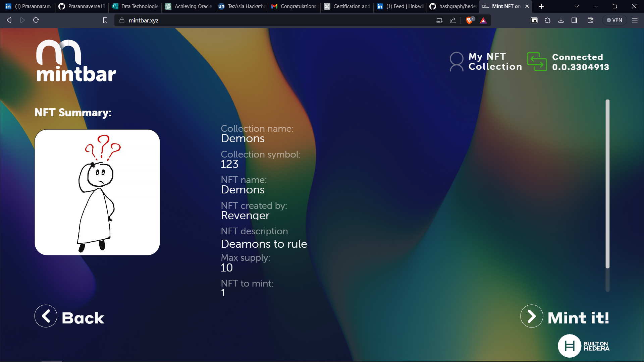Open My NFT Collection profile icon
This screenshot has width=644, height=362.
456,62
